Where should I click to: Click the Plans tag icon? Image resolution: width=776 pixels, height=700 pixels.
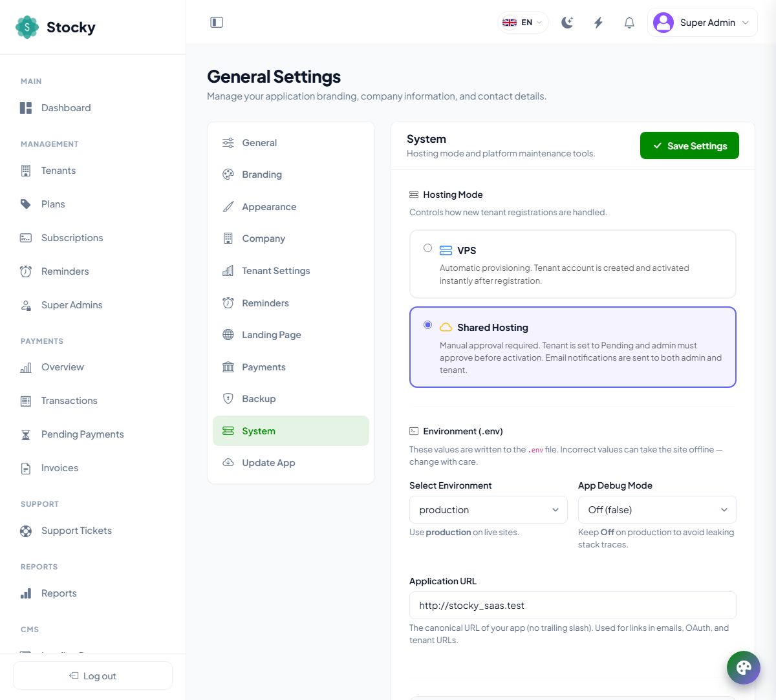point(26,204)
